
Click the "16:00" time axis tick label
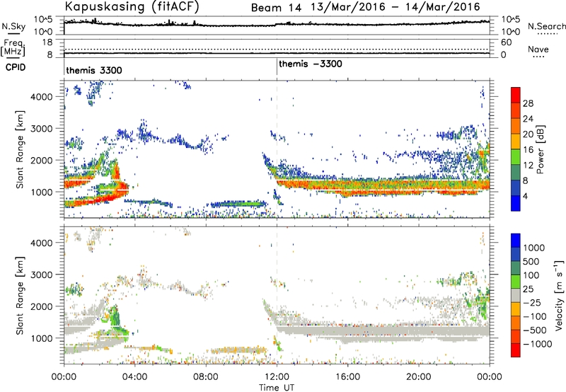tap(347, 377)
